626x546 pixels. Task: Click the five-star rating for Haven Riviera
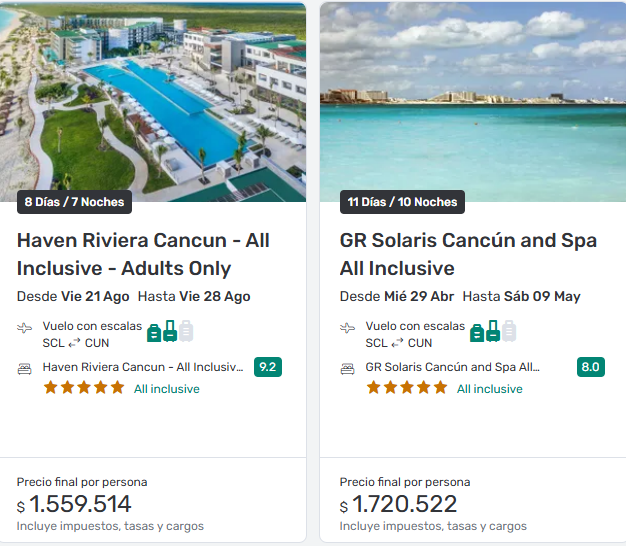click(x=84, y=388)
